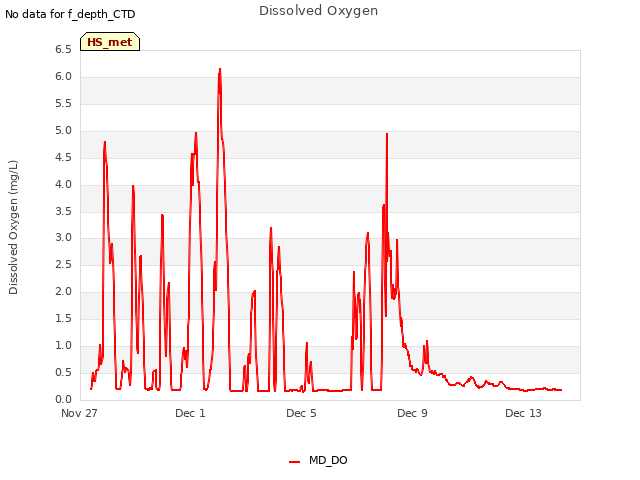Click the 5.5 y-axis tick label
Viewport: 640px width, 480px height.
pyautogui.click(x=63, y=104)
